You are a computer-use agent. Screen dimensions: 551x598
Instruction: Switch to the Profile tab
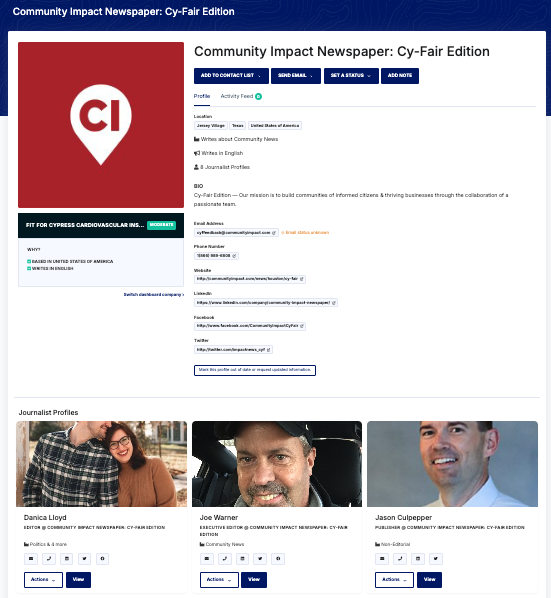[x=202, y=96]
